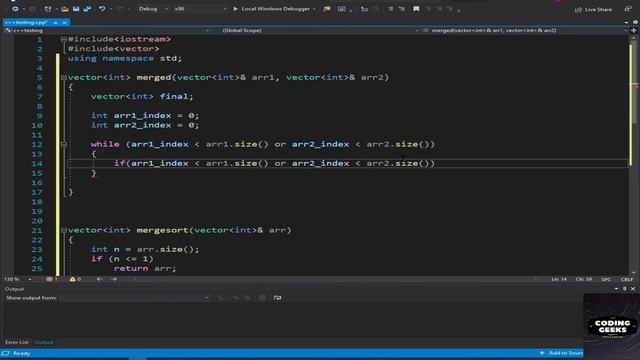
Task: Open the Debug configuration dropdown
Action: click(153, 9)
